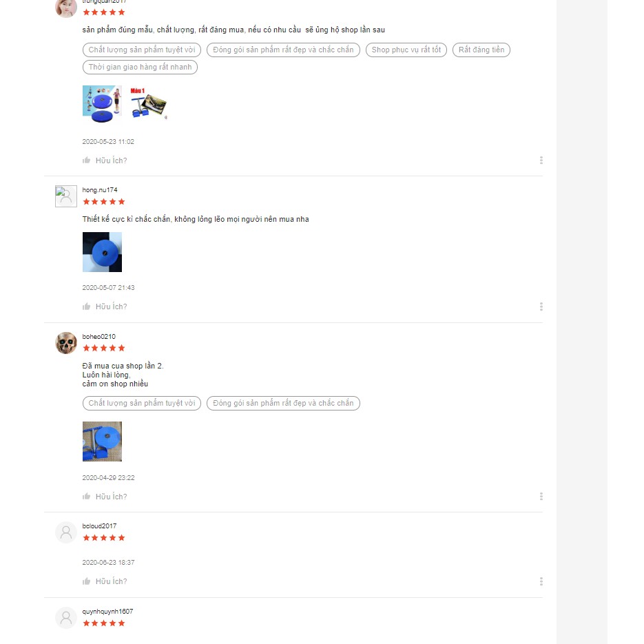Viewport: 644px width, 644px height.
Task: Click thumbs-up icon on boheo0210's review
Action: point(86,496)
